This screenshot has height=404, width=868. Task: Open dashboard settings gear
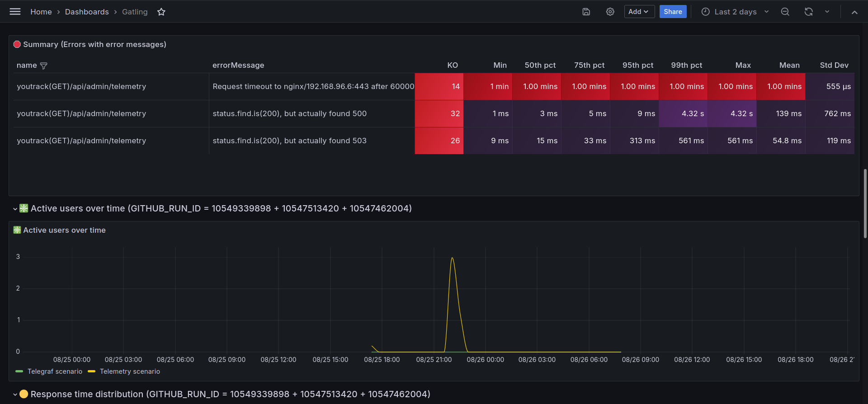point(610,12)
